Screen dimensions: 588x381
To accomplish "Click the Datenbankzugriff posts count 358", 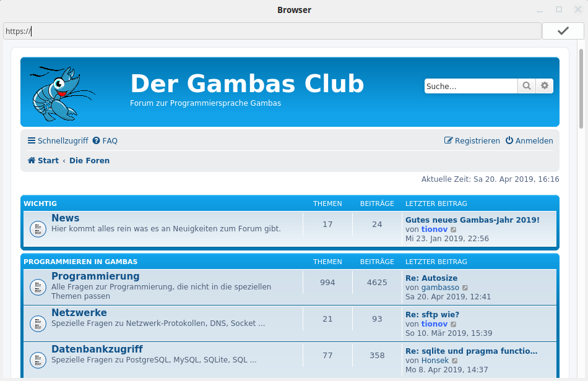I will 377,356.
